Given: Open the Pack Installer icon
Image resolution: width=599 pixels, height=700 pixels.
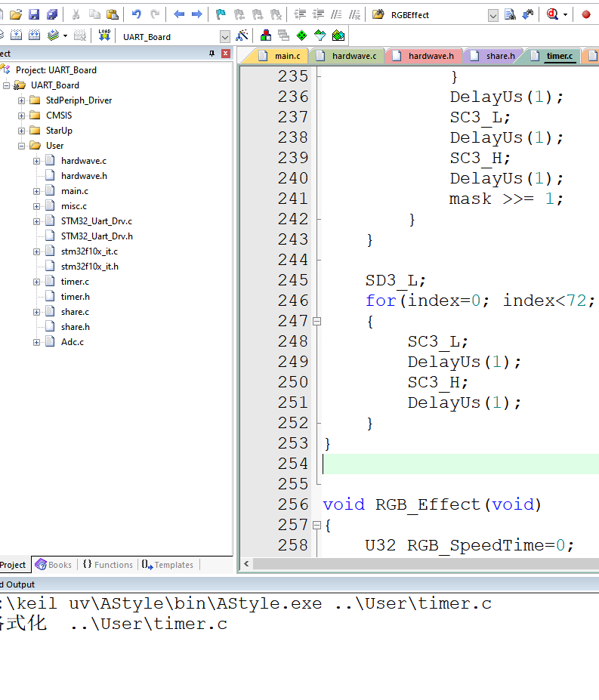Looking at the screenshot, I should pyautogui.click(x=338, y=35).
